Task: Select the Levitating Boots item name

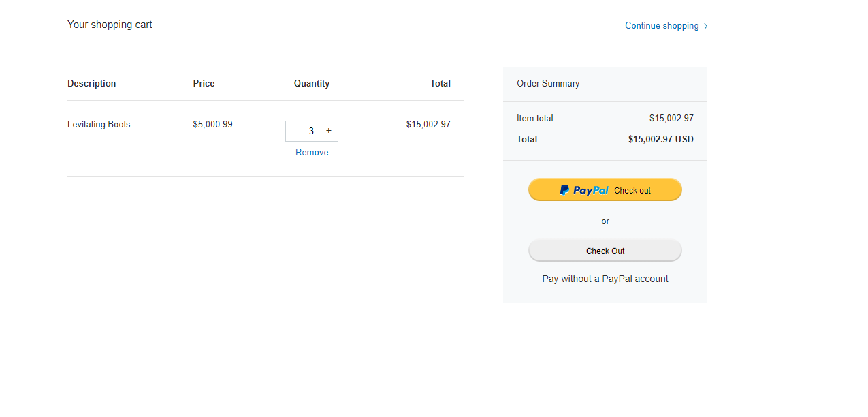Action: coord(99,125)
